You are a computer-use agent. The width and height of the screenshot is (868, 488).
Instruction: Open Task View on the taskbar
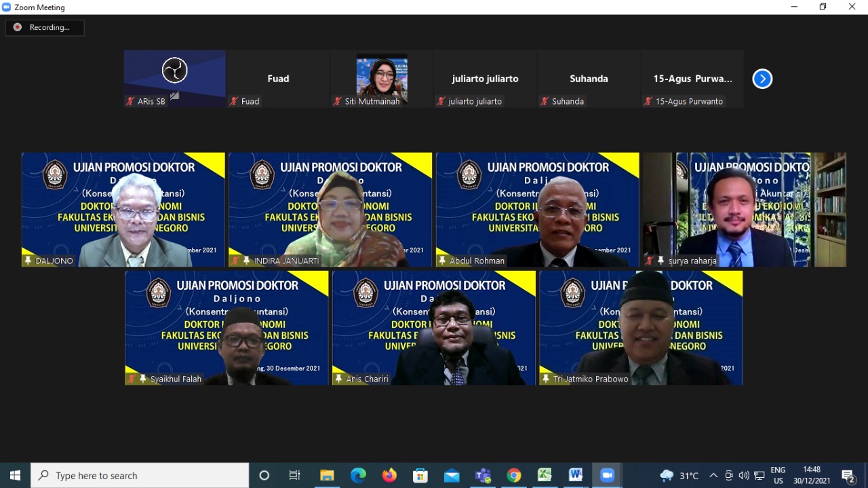point(295,475)
